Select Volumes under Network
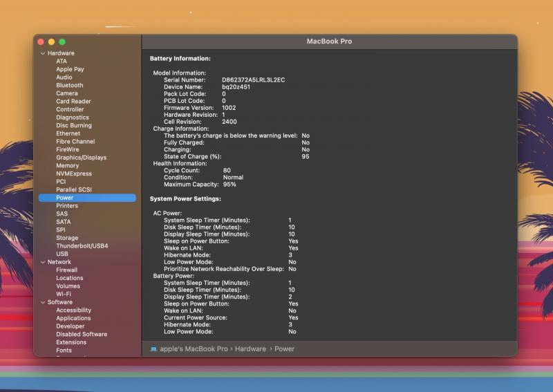This screenshot has width=553, height=392. click(x=68, y=286)
